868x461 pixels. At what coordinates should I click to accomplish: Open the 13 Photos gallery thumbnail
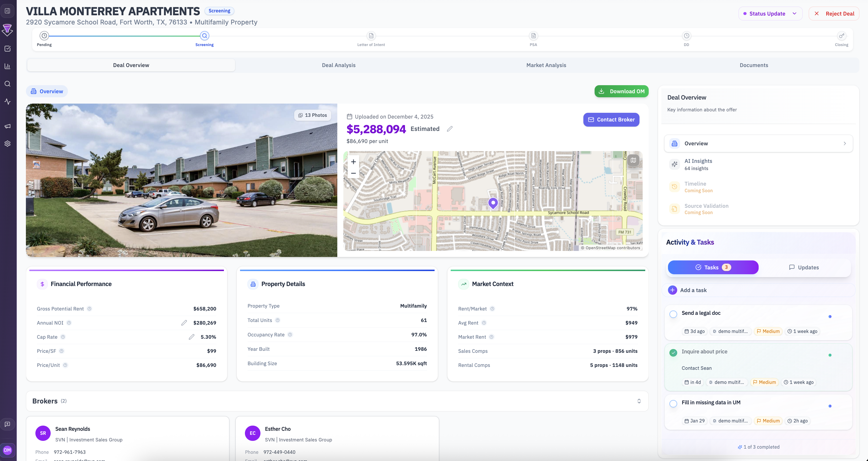click(x=312, y=115)
